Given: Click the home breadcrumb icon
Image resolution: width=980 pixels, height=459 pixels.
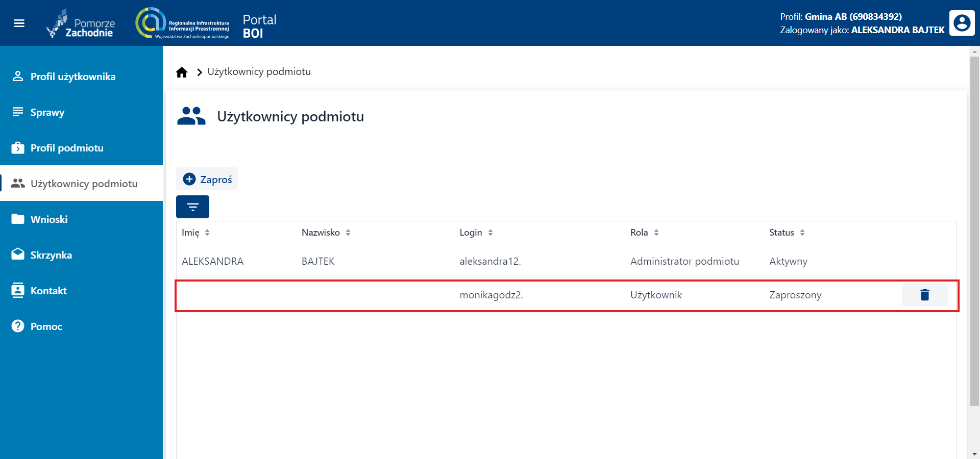Looking at the screenshot, I should pos(182,72).
